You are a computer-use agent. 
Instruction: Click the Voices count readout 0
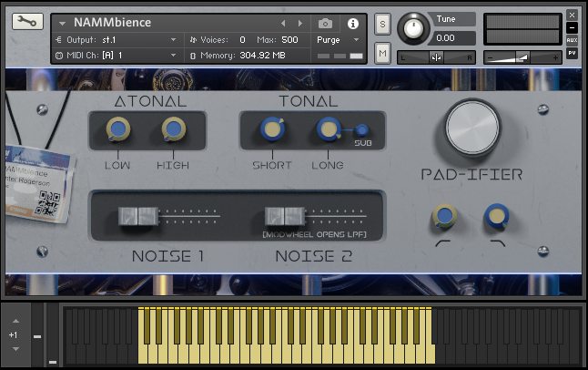pyautogui.click(x=242, y=40)
